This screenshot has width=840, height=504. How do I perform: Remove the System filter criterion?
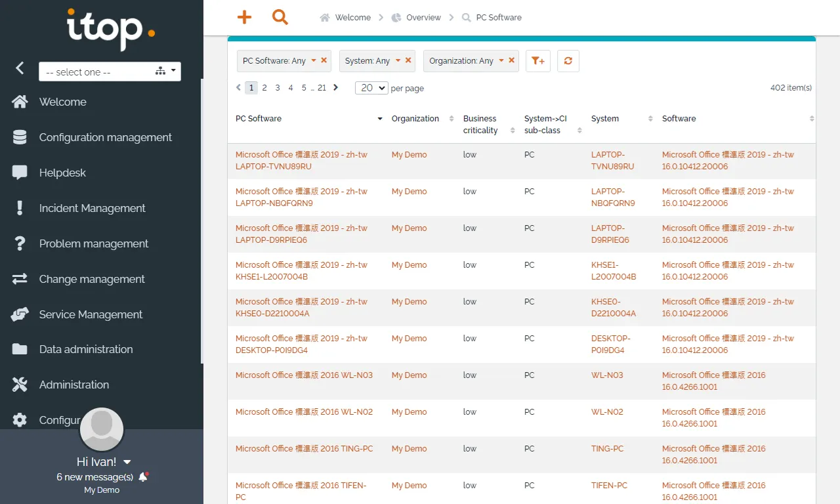408,60
